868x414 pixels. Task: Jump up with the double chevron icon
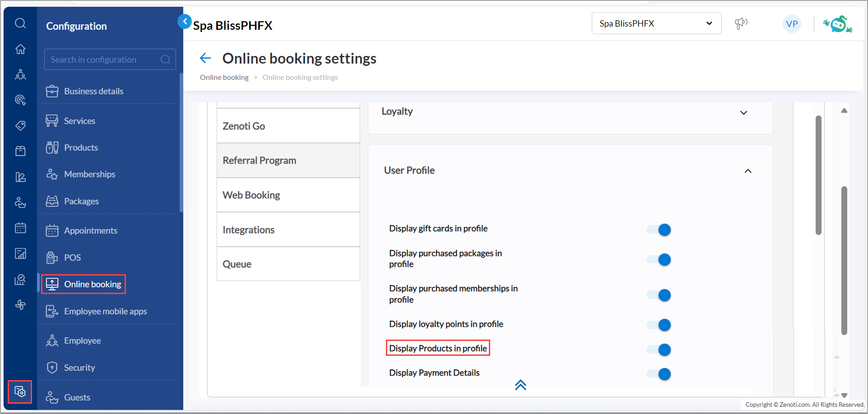(520, 385)
